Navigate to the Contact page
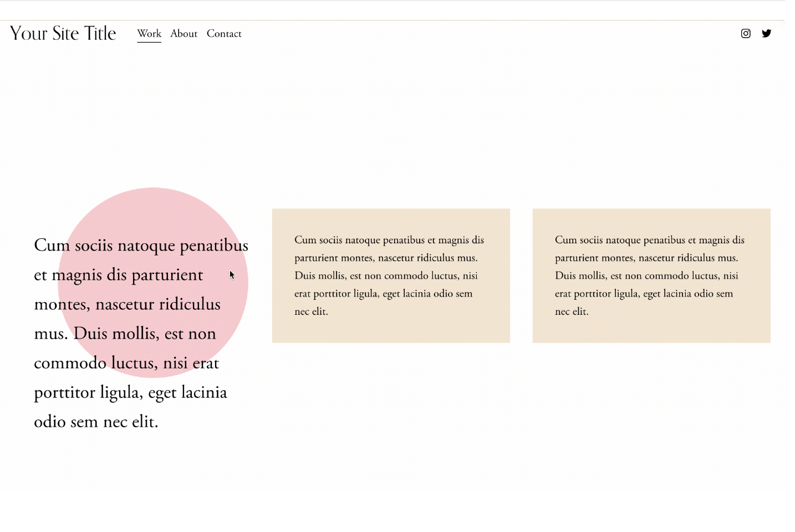The image size is (795, 532). click(x=224, y=34)
